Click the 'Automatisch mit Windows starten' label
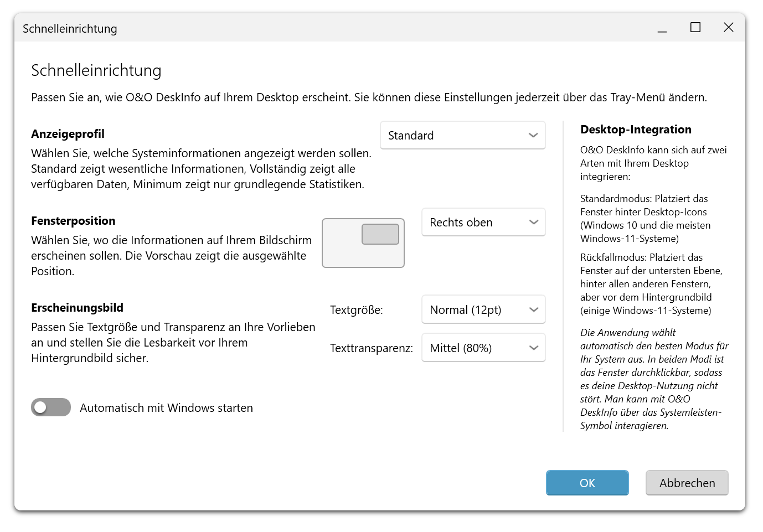The width and height of the screenshot is (763, 532). point(166,408)
